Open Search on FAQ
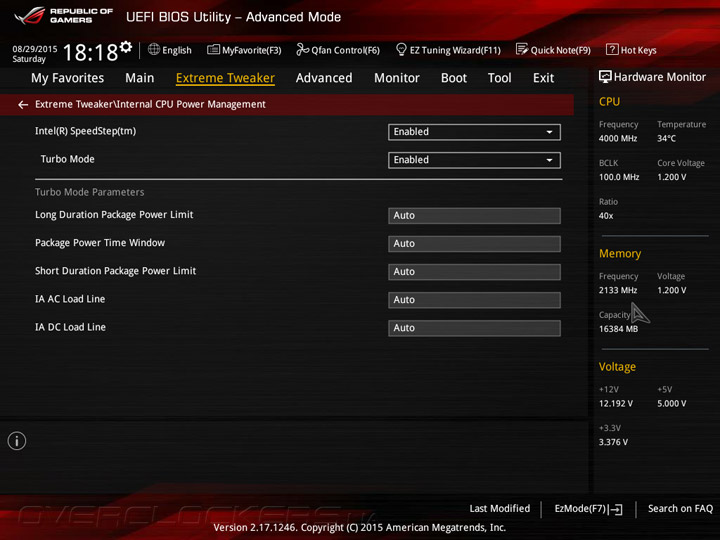Screen dimensions: 720x540 pos(680,508)
